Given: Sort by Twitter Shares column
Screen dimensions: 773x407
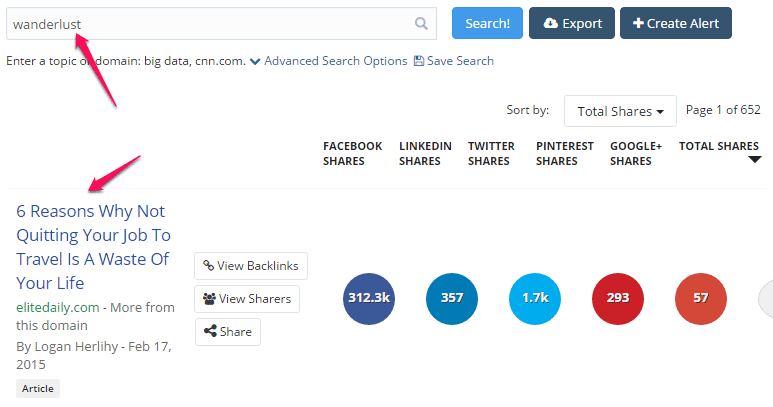Looking at the screenshot, I should pos(491,154).
